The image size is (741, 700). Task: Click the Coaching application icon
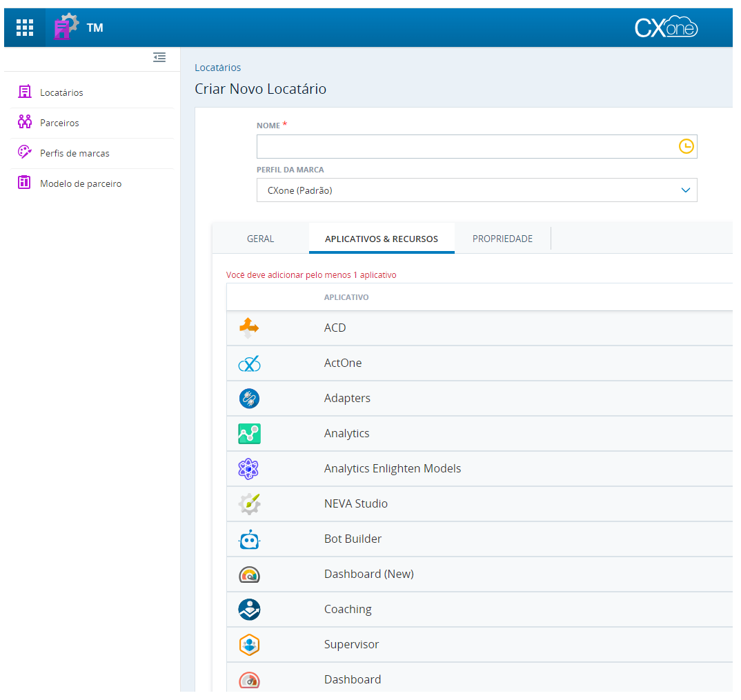pyautogui.click(x=249, y=610)
